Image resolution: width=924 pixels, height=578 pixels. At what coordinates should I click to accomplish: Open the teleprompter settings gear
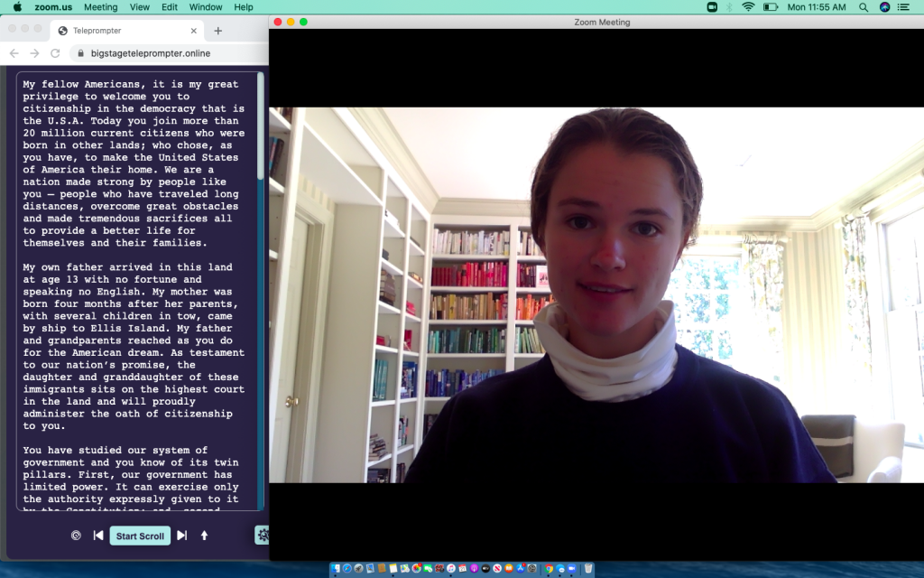point(263,535)
